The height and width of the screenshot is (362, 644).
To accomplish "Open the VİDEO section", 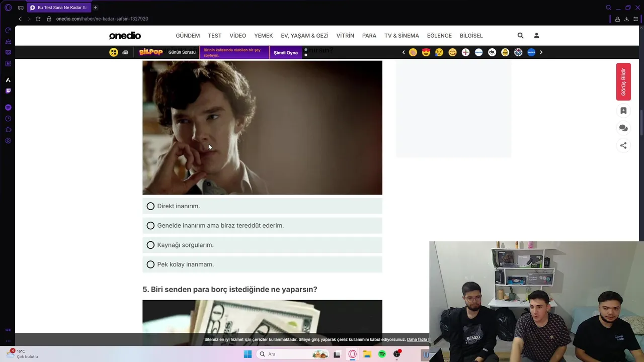I will 238,36.
